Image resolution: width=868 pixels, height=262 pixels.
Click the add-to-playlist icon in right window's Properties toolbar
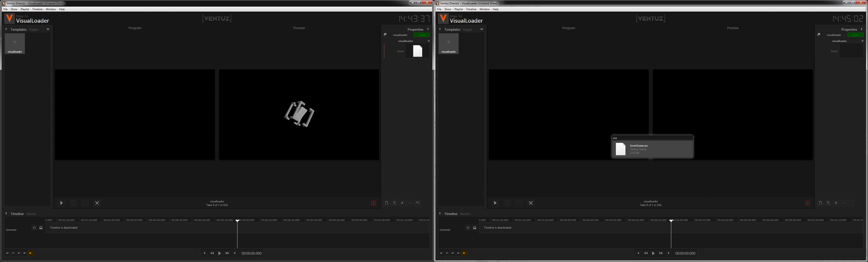click(828, 203)
